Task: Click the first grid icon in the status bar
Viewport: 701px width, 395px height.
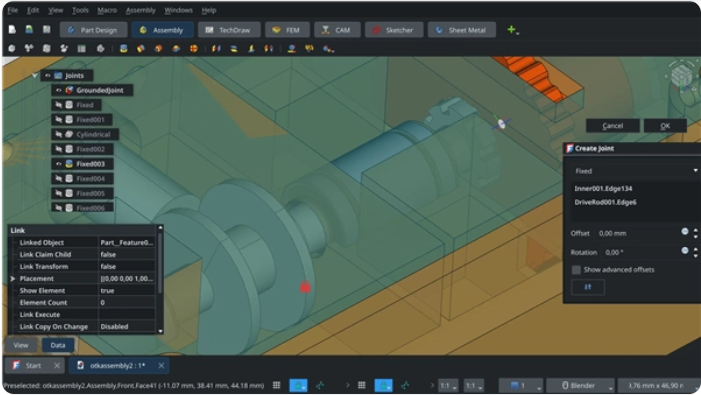Action: tap(277, 385)
